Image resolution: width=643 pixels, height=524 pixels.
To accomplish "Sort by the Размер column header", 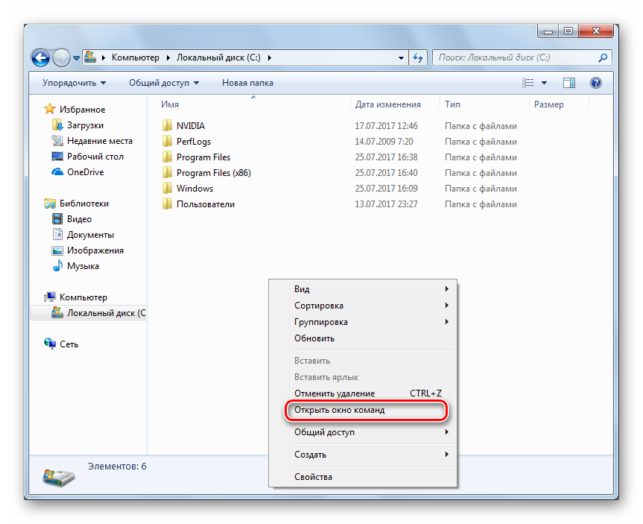I will [549, 105].
